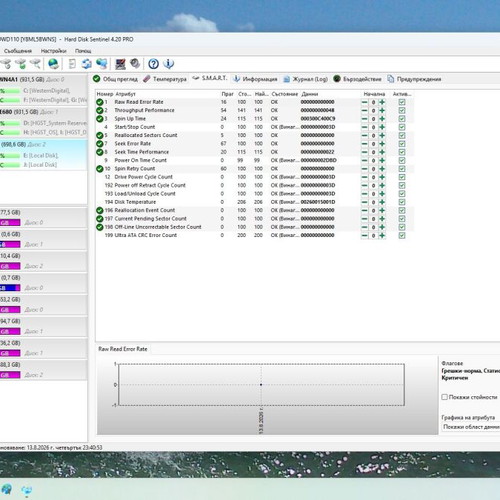Click green status icon of Seek Time Performance
Image resolution: width=500 pixels, height=500 pixels.
pos(99,152)
